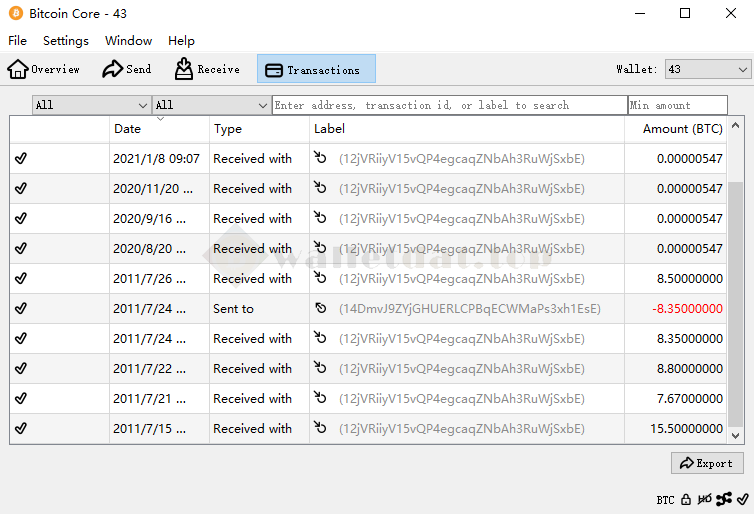Screen dimensions: 754x514
Task: Click confirmed checkmark of 2021/1/8 transaction
Action: pos(21,158)
